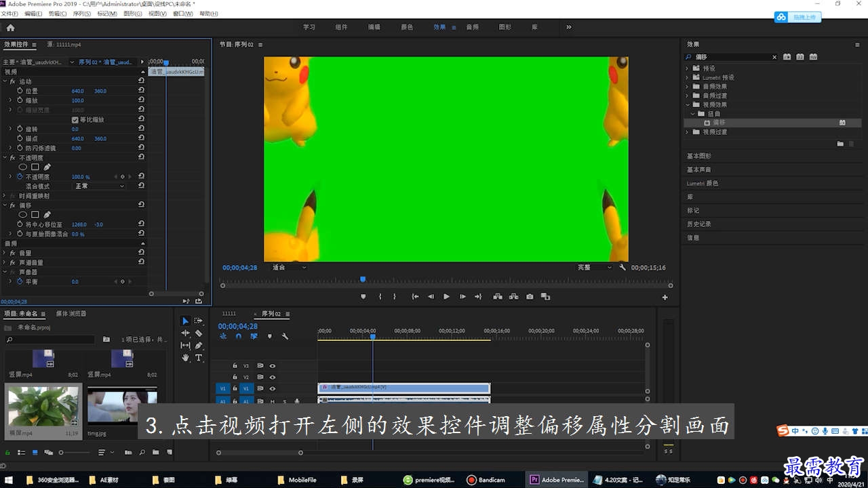The height and width of the screenshot is (488, 868).
Task: Select the 偏移 effect in Effects list
Action: click(719, 123)
